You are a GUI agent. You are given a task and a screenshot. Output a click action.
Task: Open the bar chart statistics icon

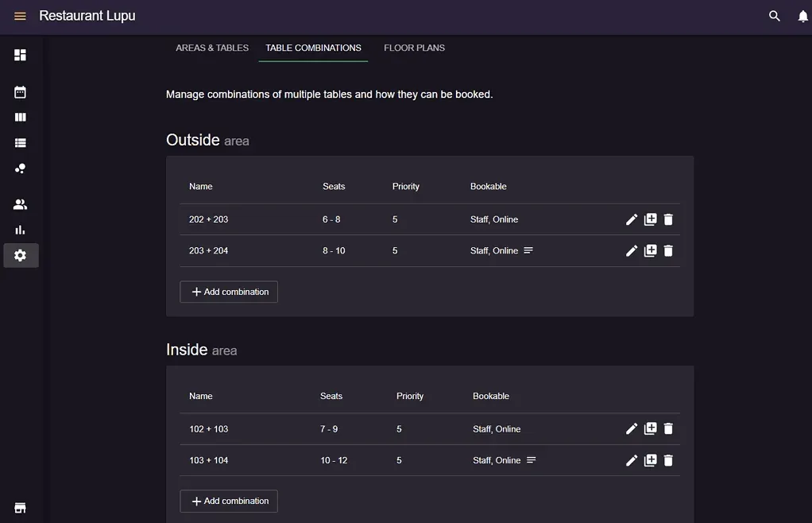[20, 230]
